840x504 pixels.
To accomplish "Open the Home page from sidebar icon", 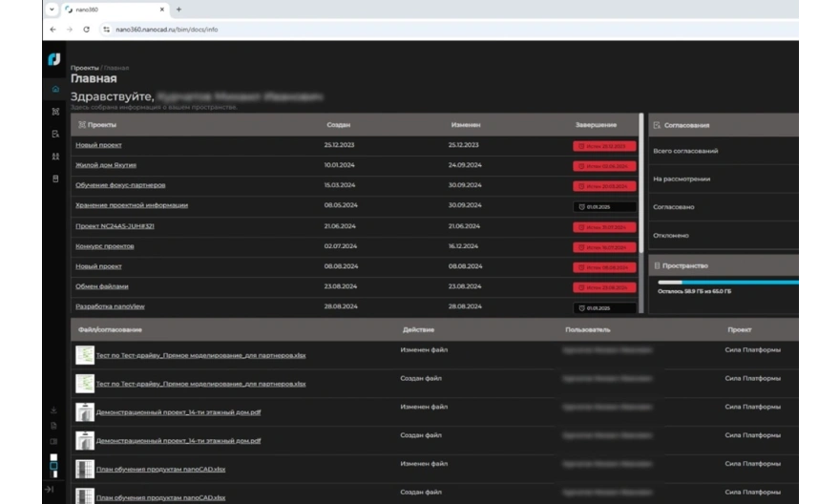I will [x=54, y=90].
